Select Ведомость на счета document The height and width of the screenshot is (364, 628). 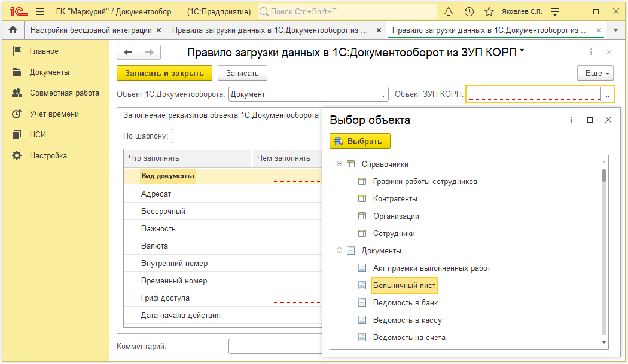[x=409, y=338]
